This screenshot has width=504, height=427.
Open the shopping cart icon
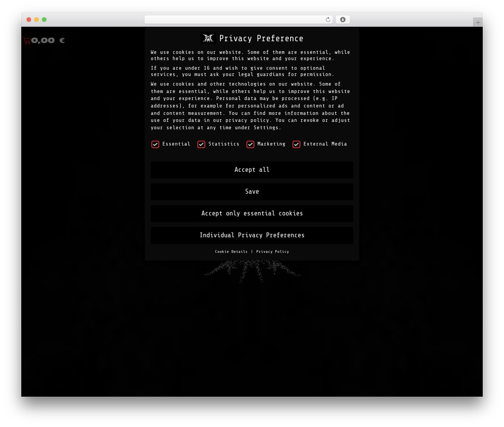(27, 40)
